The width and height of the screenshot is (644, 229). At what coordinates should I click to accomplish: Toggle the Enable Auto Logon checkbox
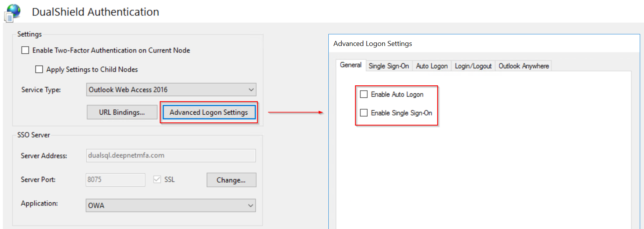364,94
